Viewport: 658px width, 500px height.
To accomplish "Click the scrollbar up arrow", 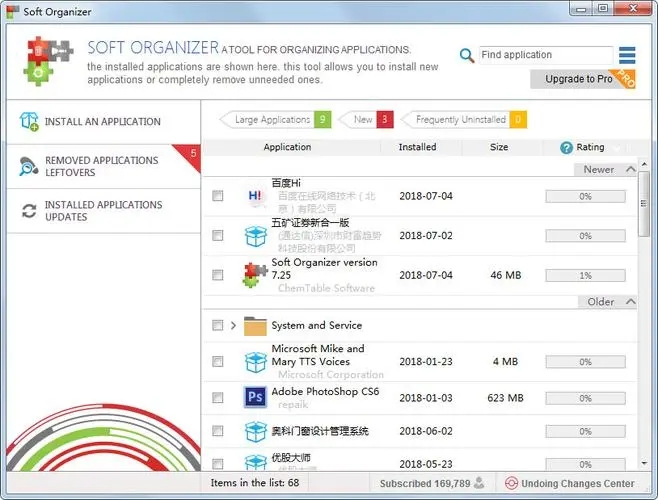I will pyautogui.click(x=644, y=164).
